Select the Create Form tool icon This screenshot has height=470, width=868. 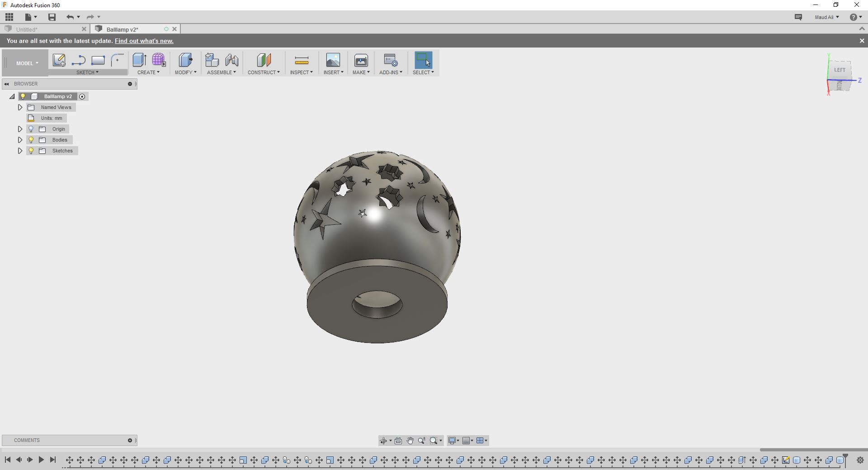coord(159,60)
